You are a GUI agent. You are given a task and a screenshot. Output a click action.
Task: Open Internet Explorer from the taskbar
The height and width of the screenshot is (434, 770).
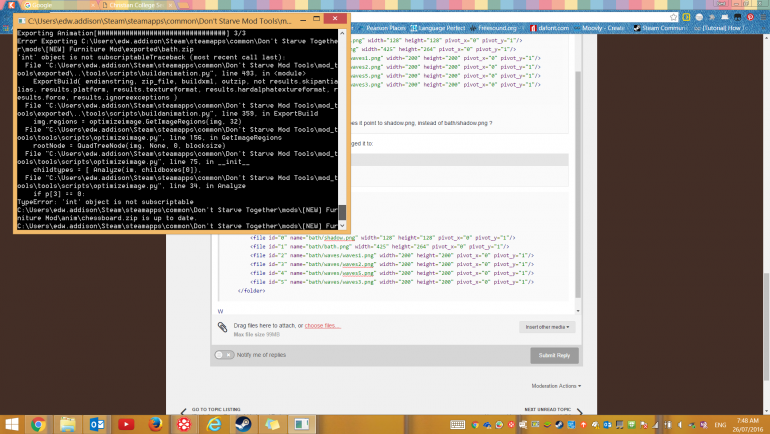click(x=214, y=424)
